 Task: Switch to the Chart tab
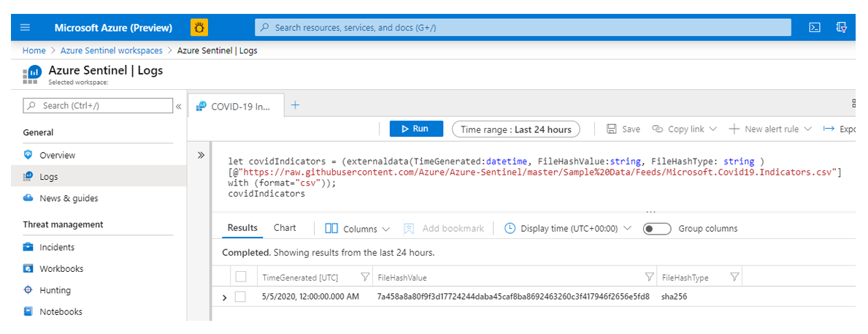click(285, 227)
